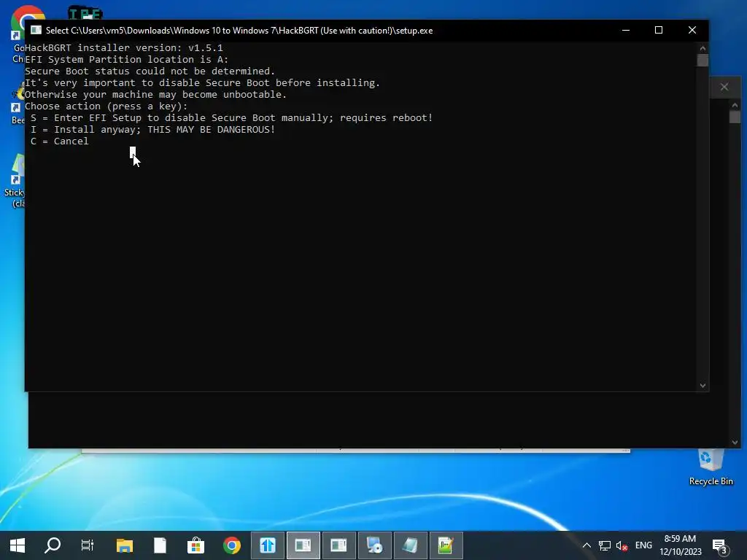Screen dimensions: 747x560
Task: Click "Otherwise your machine may become unbootable." line
Action: (156, 94)
